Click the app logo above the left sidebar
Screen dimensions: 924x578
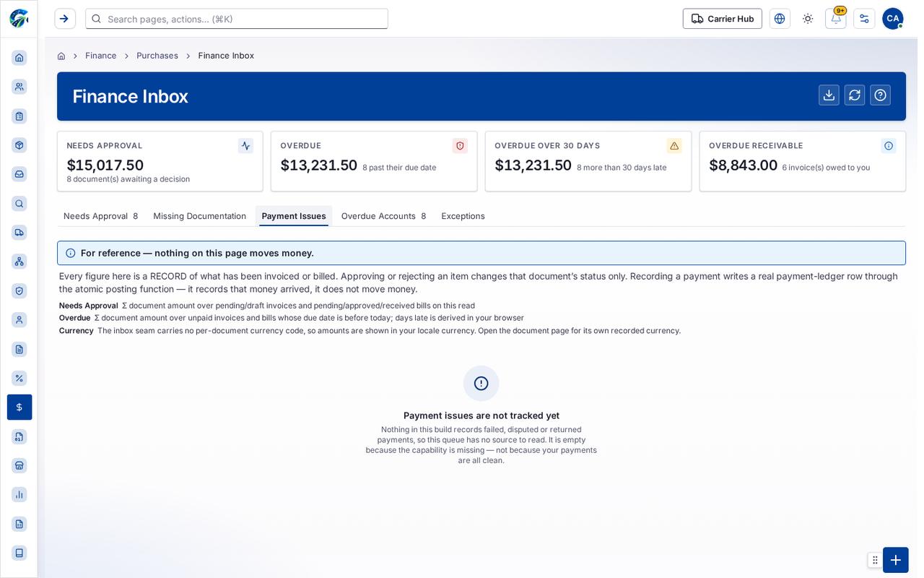[19, 18]
